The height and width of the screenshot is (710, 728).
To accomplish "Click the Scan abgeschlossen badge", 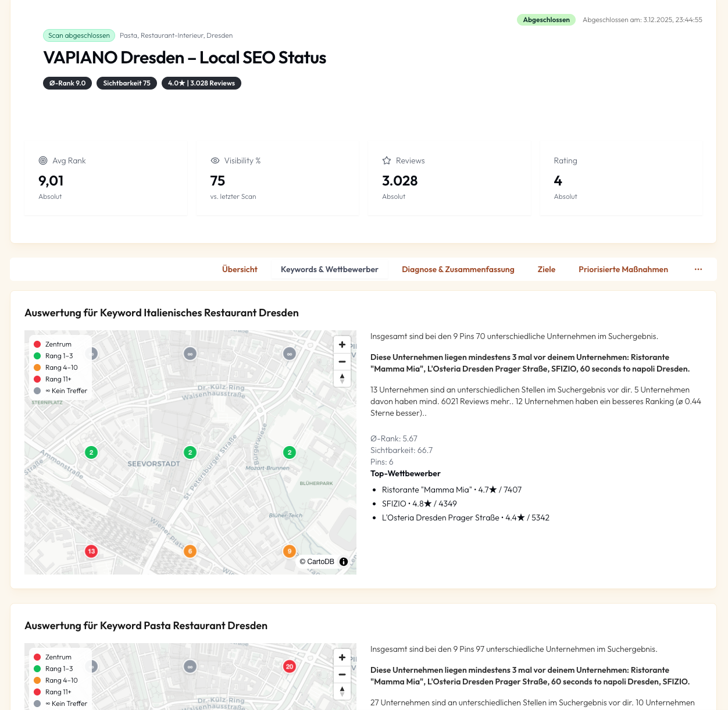I will point(78,35).
